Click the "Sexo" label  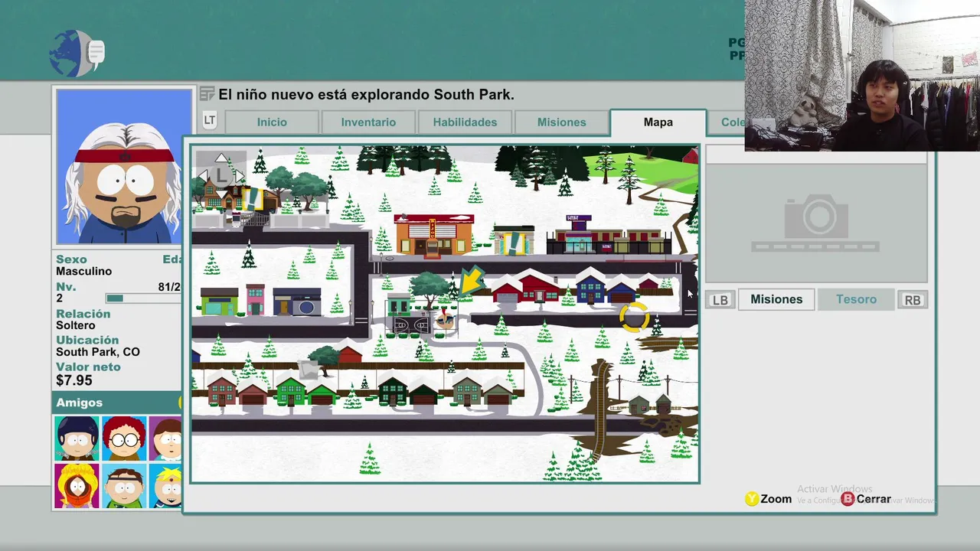click(71, 260)
